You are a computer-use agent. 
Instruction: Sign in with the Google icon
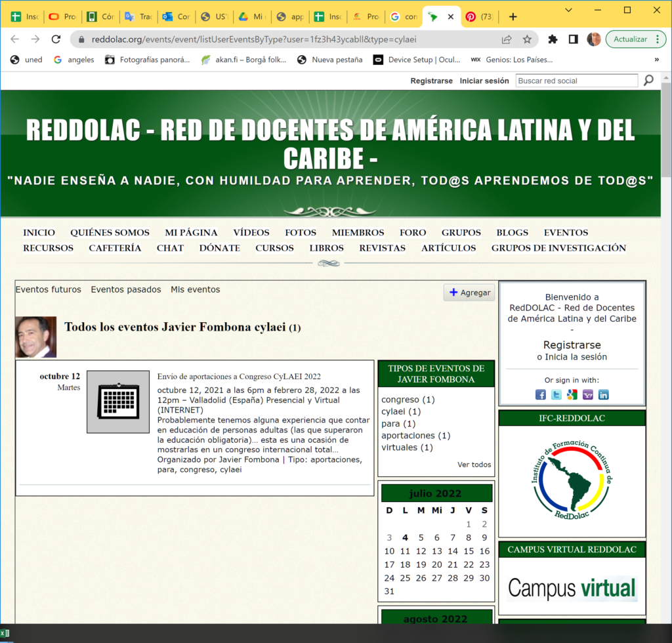572,394
